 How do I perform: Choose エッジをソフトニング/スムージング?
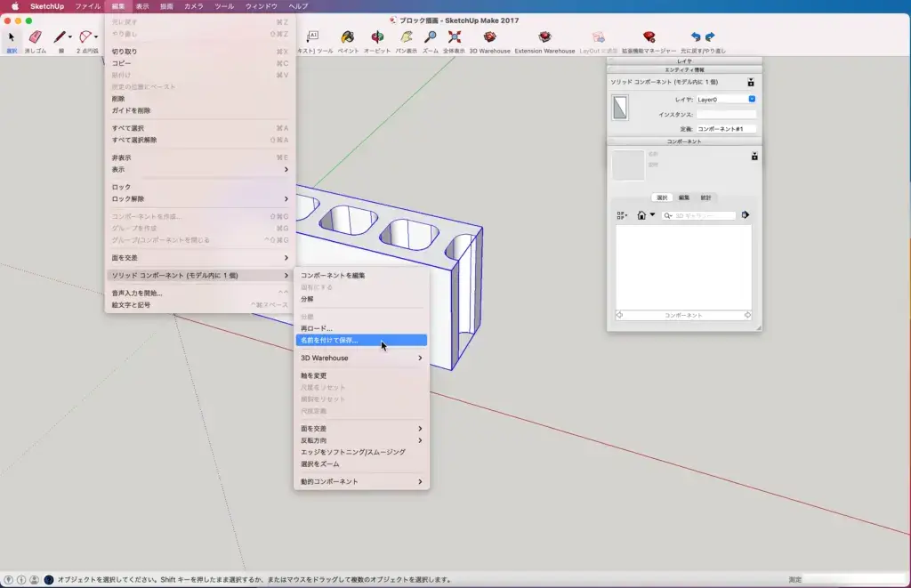(x=361, y=452)
